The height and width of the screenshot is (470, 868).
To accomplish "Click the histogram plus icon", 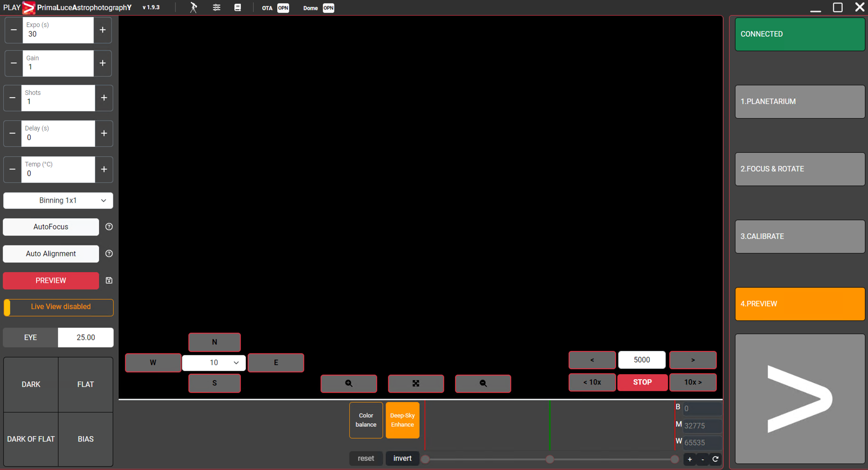I will [690, 459].
